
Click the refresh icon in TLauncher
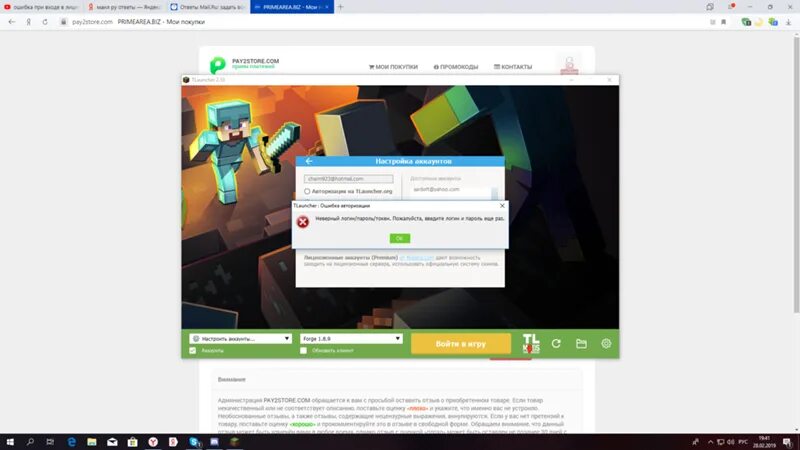[x=556, y=344]
